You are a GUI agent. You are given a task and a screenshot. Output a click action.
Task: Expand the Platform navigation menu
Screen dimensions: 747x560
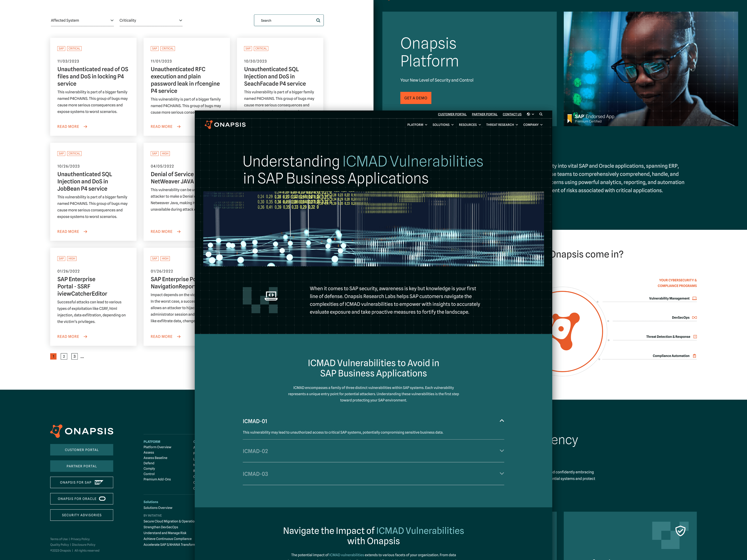point(417,125)
